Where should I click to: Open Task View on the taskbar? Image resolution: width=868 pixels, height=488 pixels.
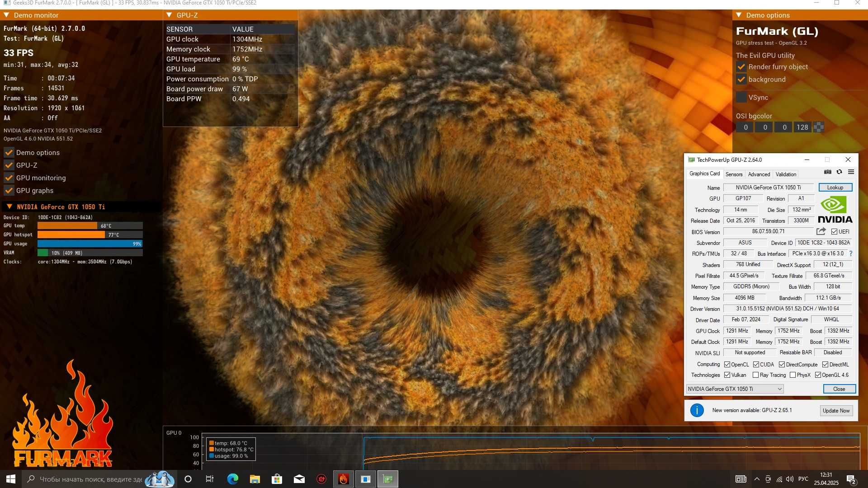pyautogui.click(x=209, y=479)
